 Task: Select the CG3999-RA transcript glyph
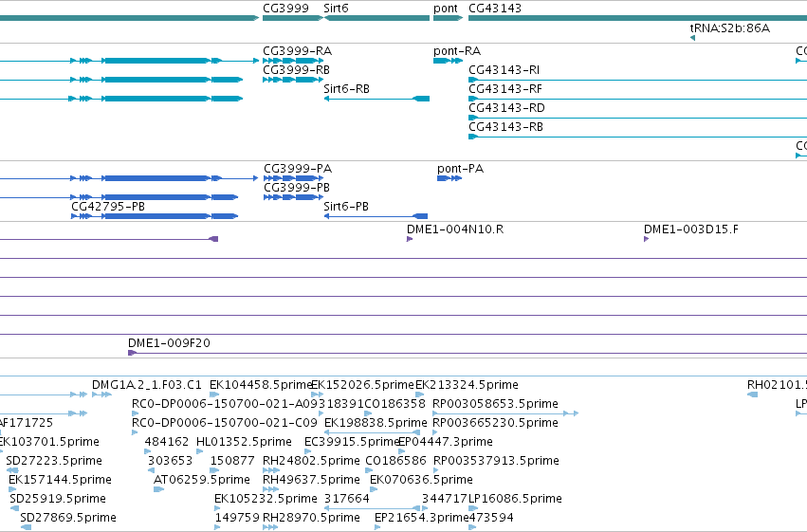pos(293,61)
